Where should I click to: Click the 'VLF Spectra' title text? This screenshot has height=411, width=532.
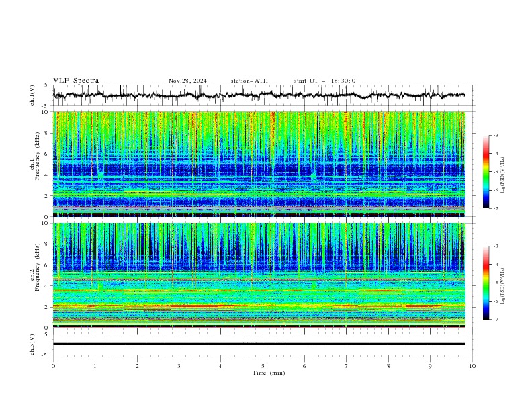click(76, 81)
